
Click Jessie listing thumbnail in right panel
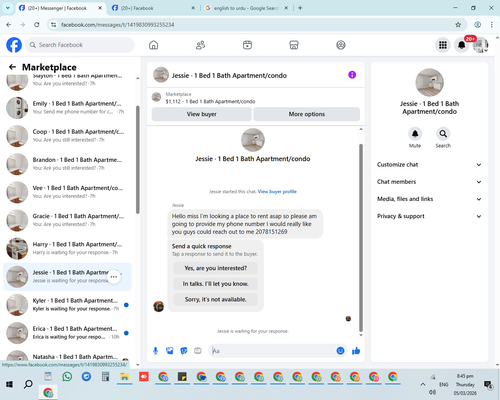click(x=429, y=83)
